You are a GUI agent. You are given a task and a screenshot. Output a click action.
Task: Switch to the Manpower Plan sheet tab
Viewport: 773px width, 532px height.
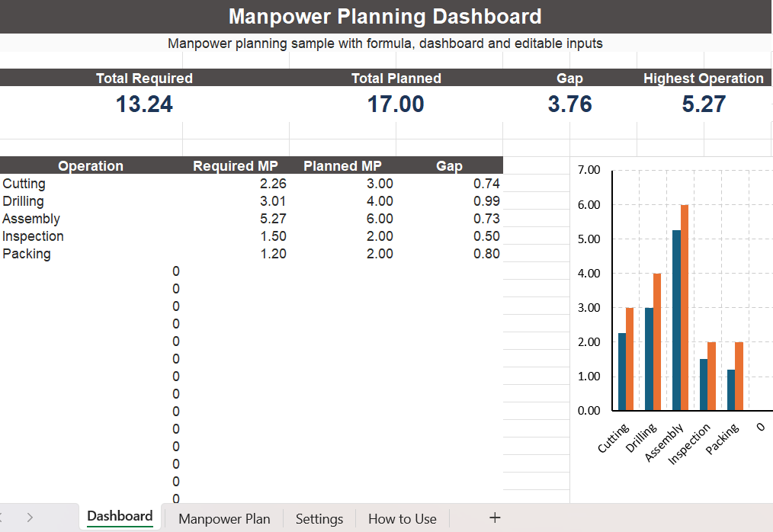click(x=224, y=519)
